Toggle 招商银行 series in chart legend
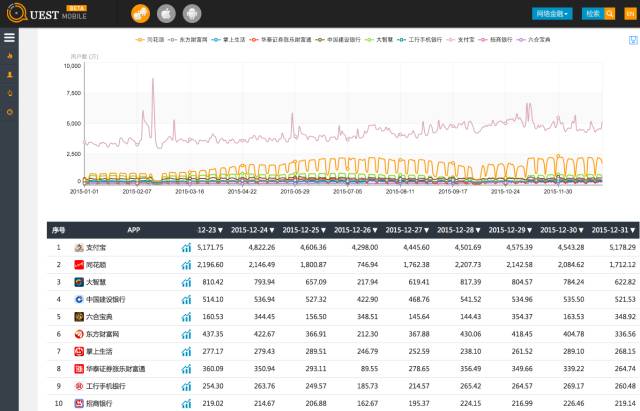Viewport: 640px width, 411px height. tap(496, 40)
